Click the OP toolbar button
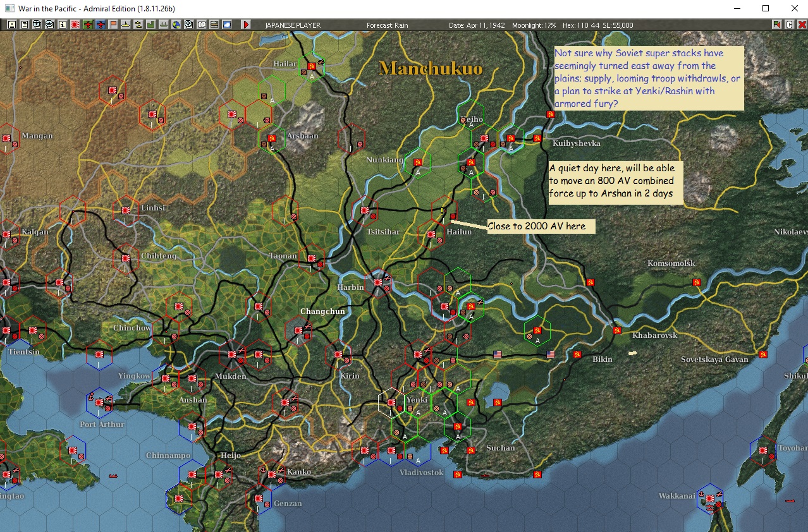The height and width of the screenshot is (532, 808). (202, 25)
